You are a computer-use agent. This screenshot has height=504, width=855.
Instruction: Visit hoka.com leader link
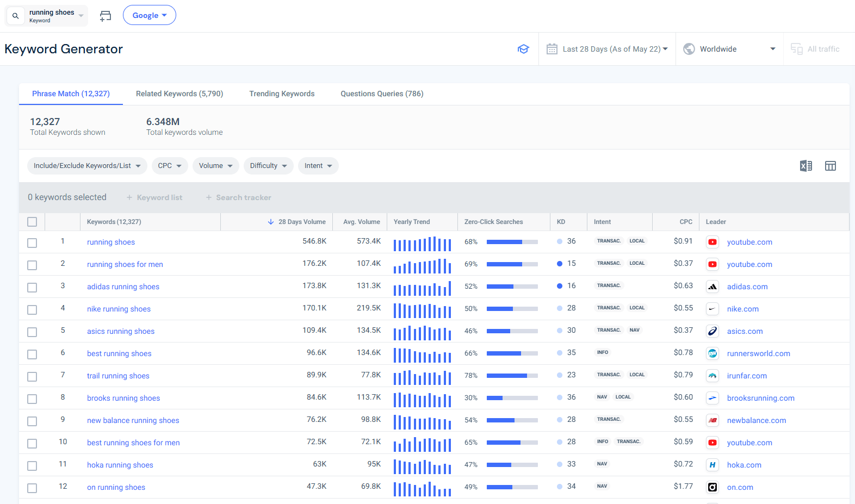[x=744, y=465]
